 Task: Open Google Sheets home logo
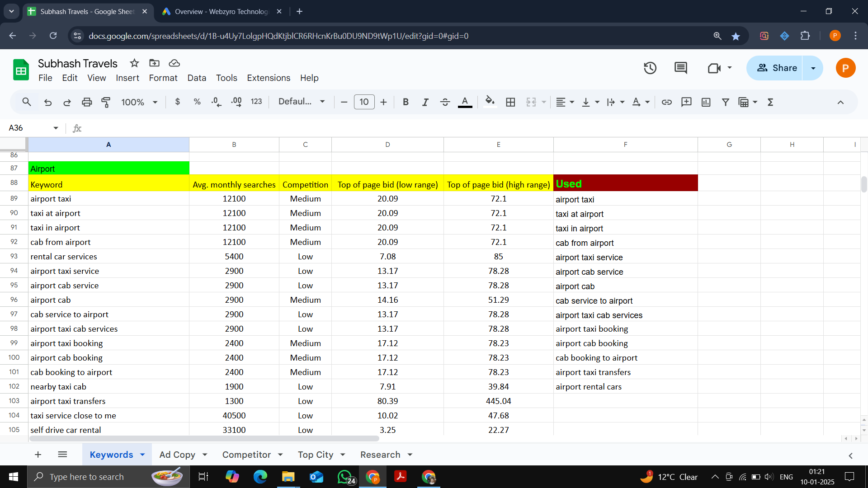point(21,70)
